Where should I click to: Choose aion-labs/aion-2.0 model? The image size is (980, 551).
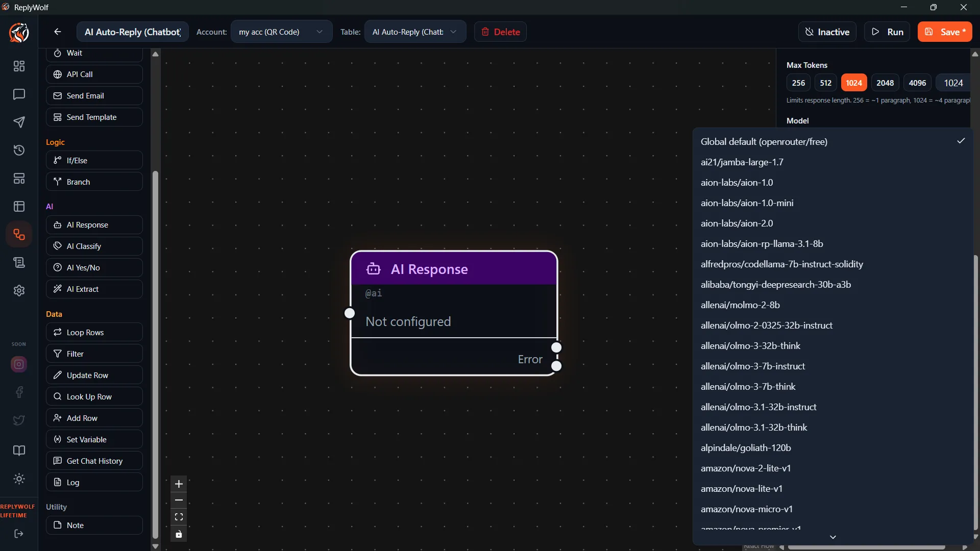(832, 223)
